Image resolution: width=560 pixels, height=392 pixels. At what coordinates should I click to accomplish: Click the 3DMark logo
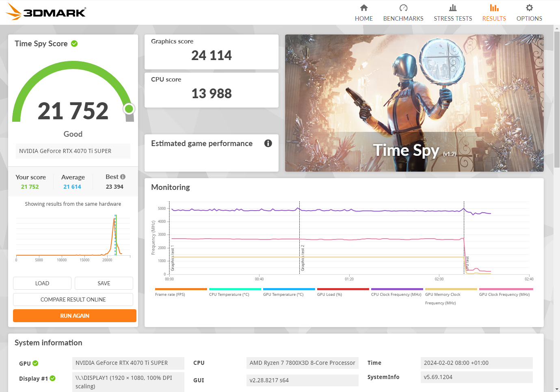(45, 12)
